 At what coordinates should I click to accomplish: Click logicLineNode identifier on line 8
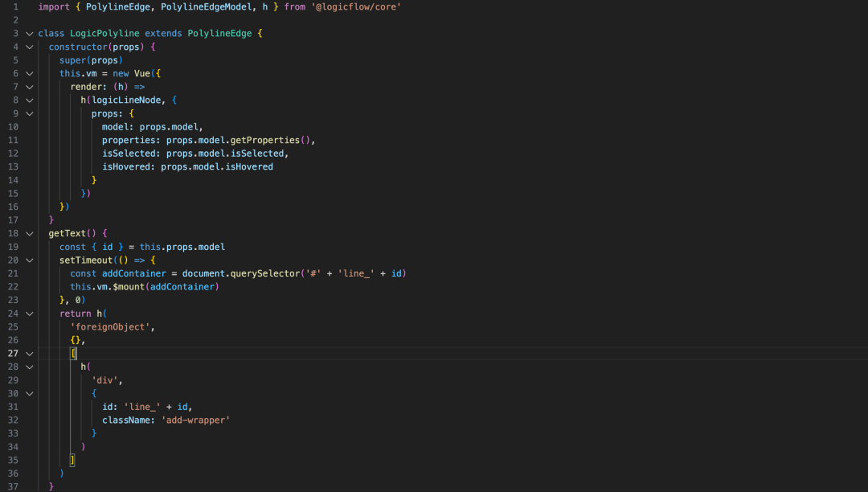[x=126, y=100]
